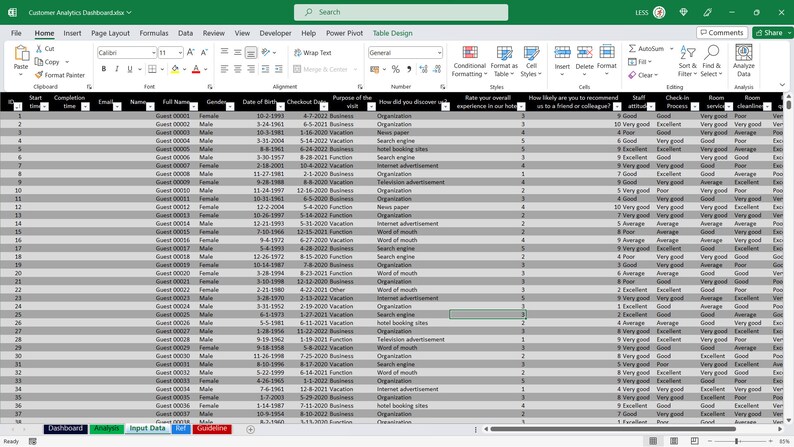Click the Paste clipboard icon

coord(21,53)
